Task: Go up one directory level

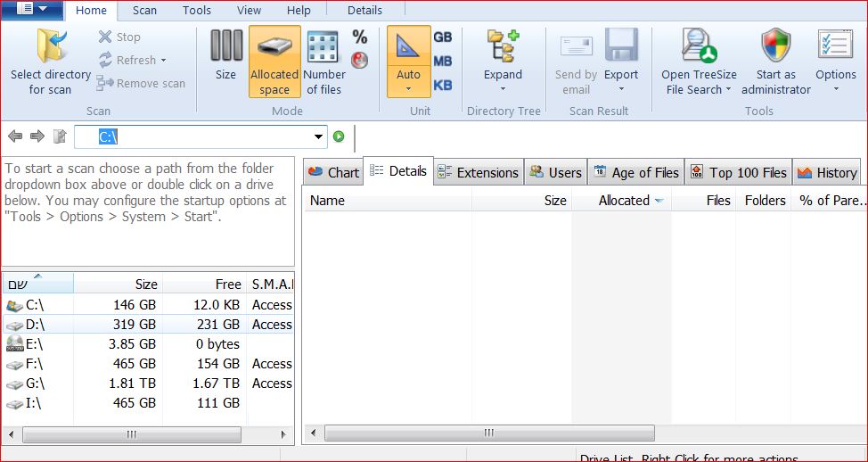Action: tap(60, 136)
